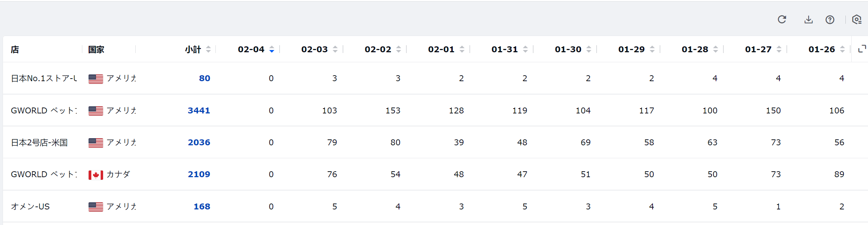Screen dimensions: 868x225
Task: Expand the table to fullscreen
Action: 862,49
